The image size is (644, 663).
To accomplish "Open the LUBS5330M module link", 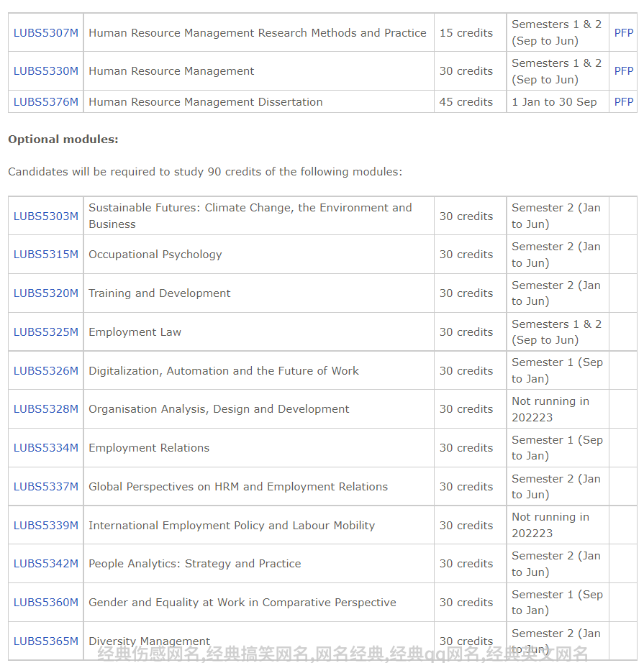I will click(46, 71).
